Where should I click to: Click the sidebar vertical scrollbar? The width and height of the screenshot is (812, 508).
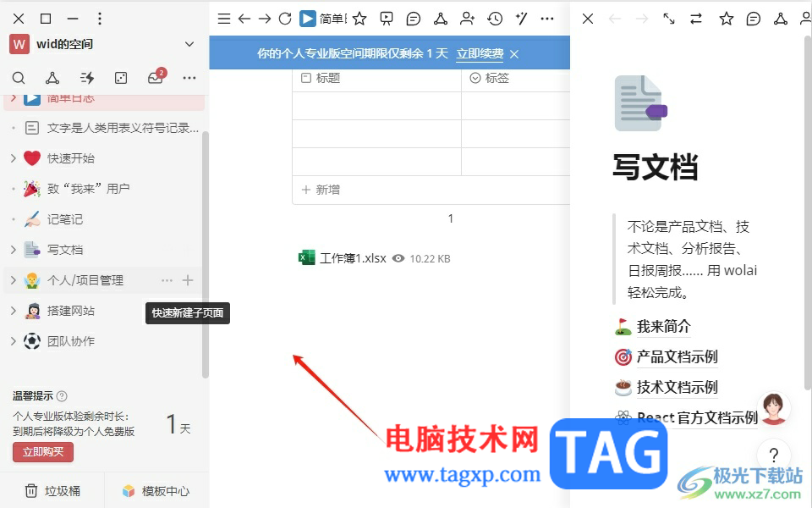[x=205, y=254]
